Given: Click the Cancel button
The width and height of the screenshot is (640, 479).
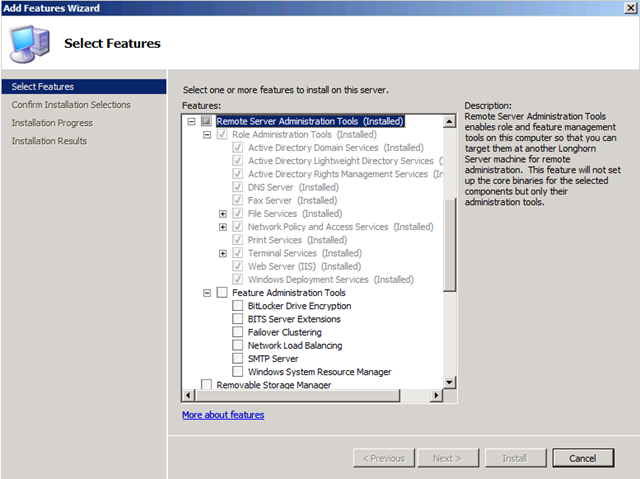Looking at the screenshot, I should [589, 458].
